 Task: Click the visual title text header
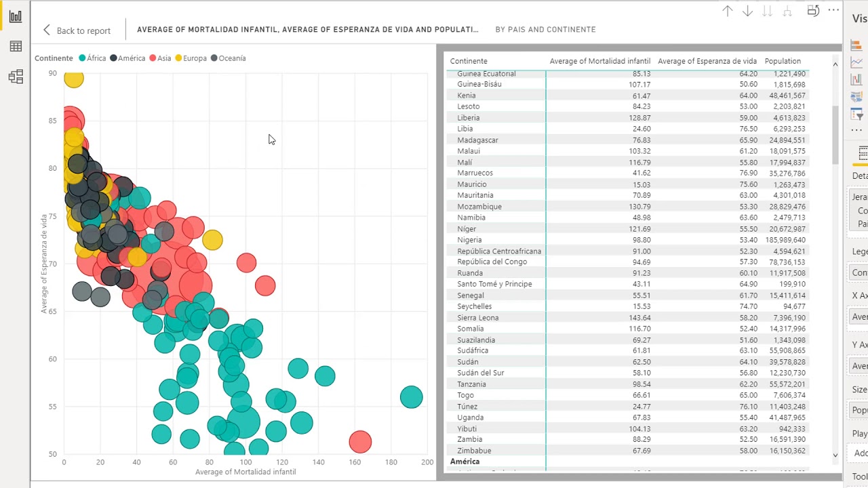pos(308,30)
